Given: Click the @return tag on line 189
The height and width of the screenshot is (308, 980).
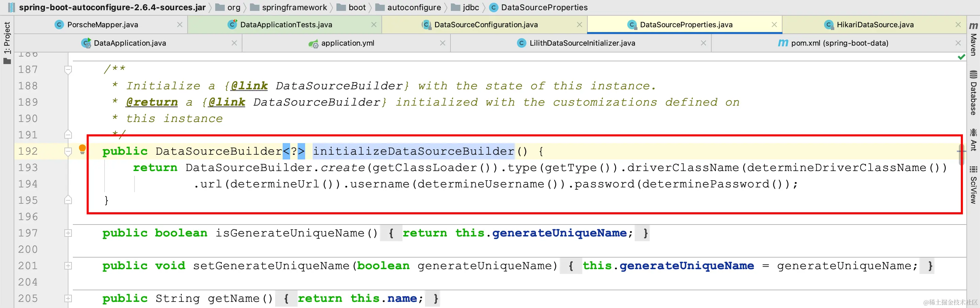Looking at the screenshot, I should click(x=152, y=103).
